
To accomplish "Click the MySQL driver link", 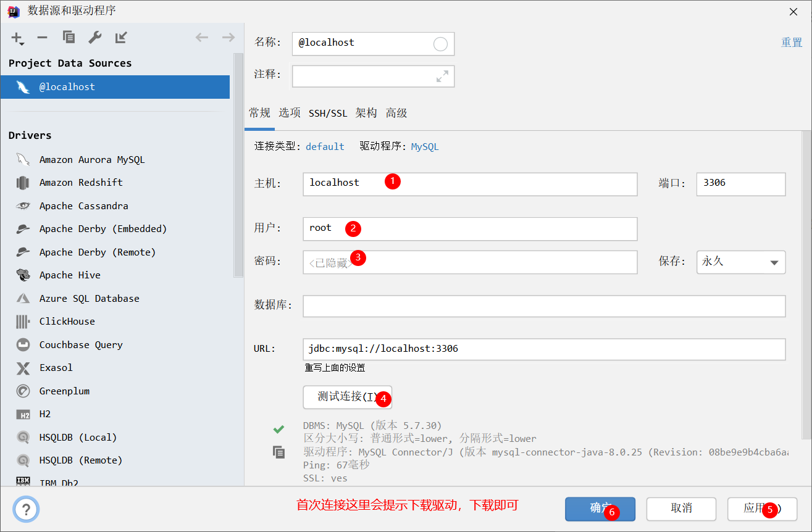I will coord(425,147).
